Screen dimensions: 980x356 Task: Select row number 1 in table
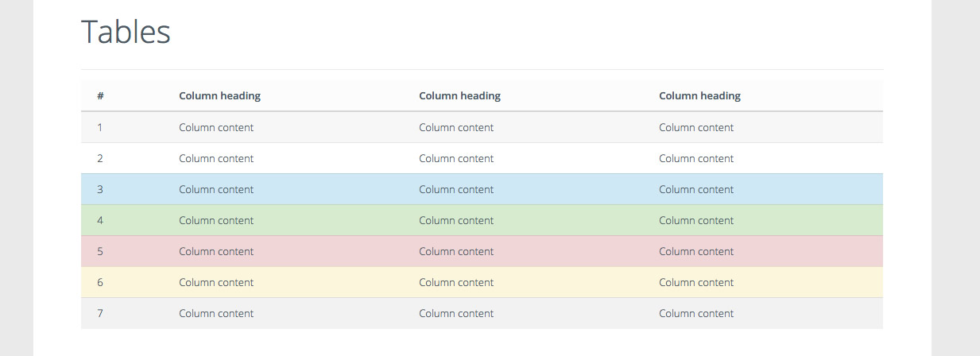coord(482,127)
